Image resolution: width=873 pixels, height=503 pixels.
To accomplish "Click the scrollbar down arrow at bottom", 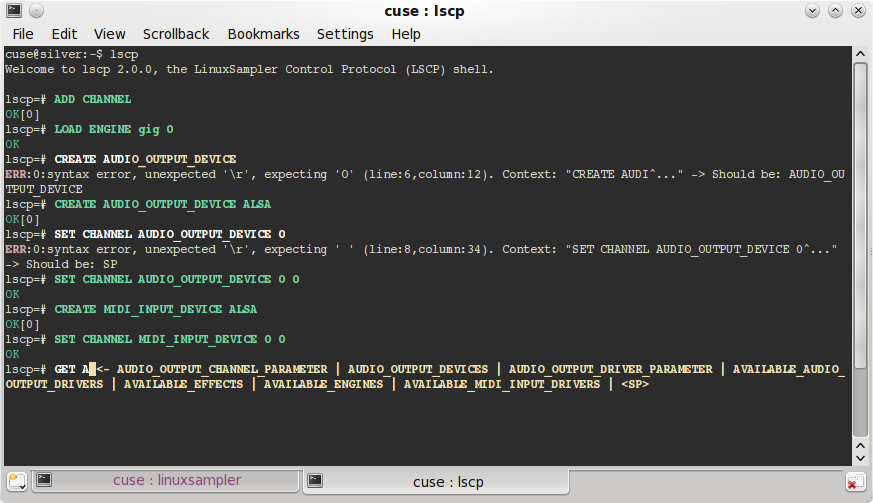I will pyautogui.click(x=860, y=458).
